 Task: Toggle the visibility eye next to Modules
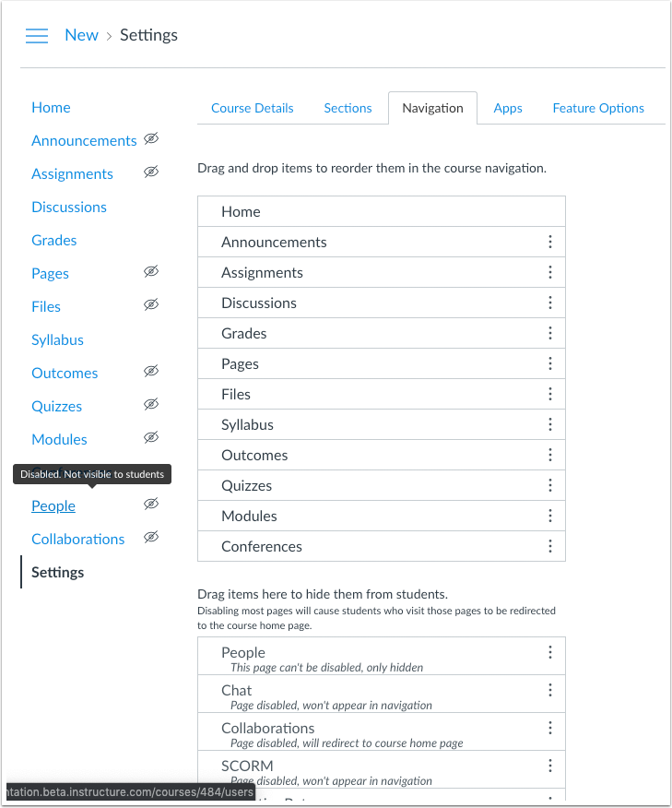pyautogui.click(x=151, y=437)
